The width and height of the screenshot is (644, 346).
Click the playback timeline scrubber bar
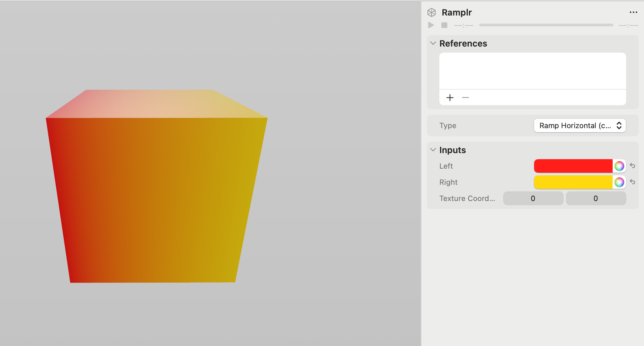[x=546, y=25]
